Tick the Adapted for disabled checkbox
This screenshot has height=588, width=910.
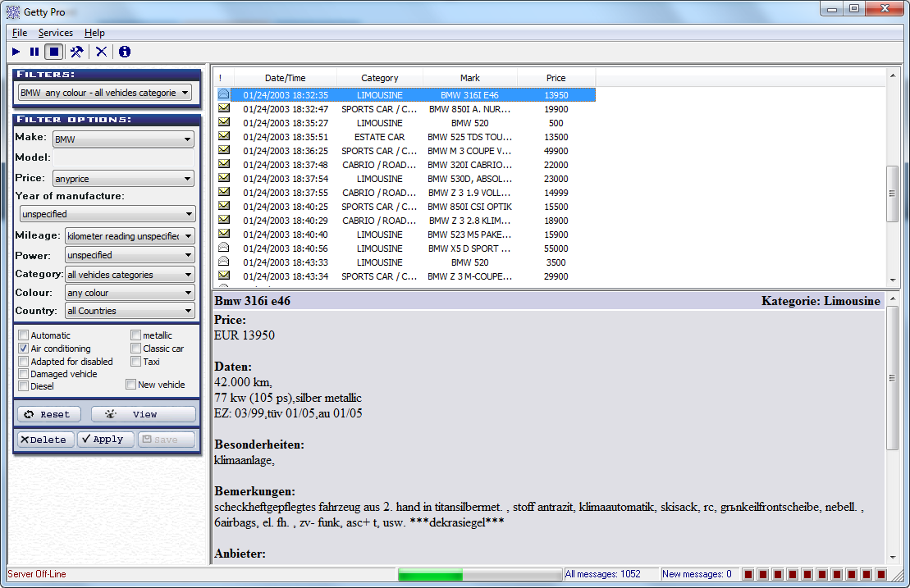tap(23, 362)
